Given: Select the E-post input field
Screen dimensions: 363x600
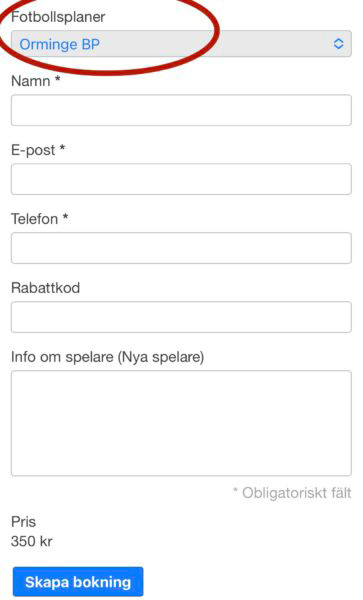Looking at the screenshot, I should click(181, 179).
